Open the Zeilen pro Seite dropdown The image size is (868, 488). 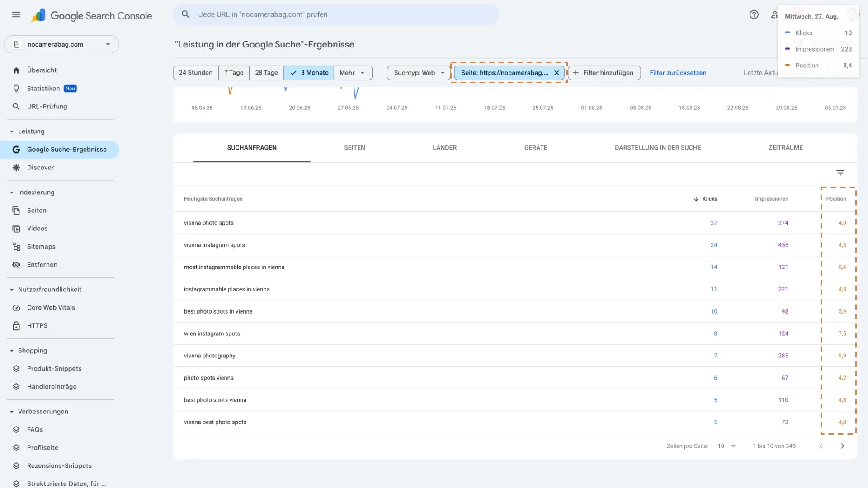[726, 446]
